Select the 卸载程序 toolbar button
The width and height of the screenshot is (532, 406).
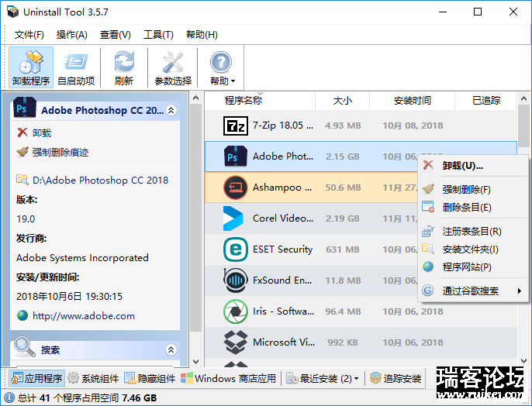31,67
